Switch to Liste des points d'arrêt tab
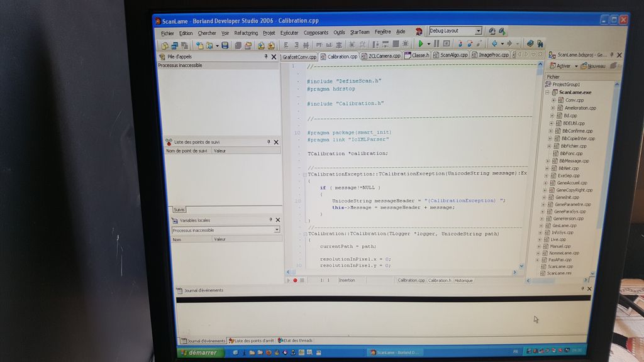 [252, 341]
